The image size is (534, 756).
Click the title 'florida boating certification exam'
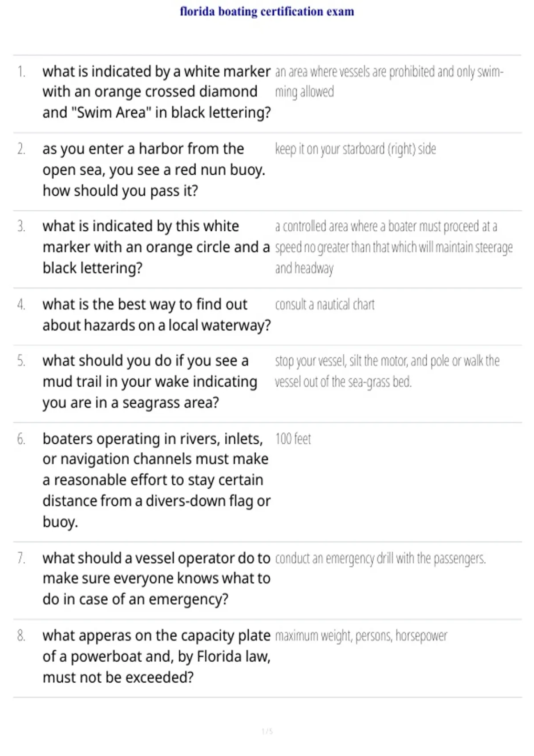[x=267, y=12]
